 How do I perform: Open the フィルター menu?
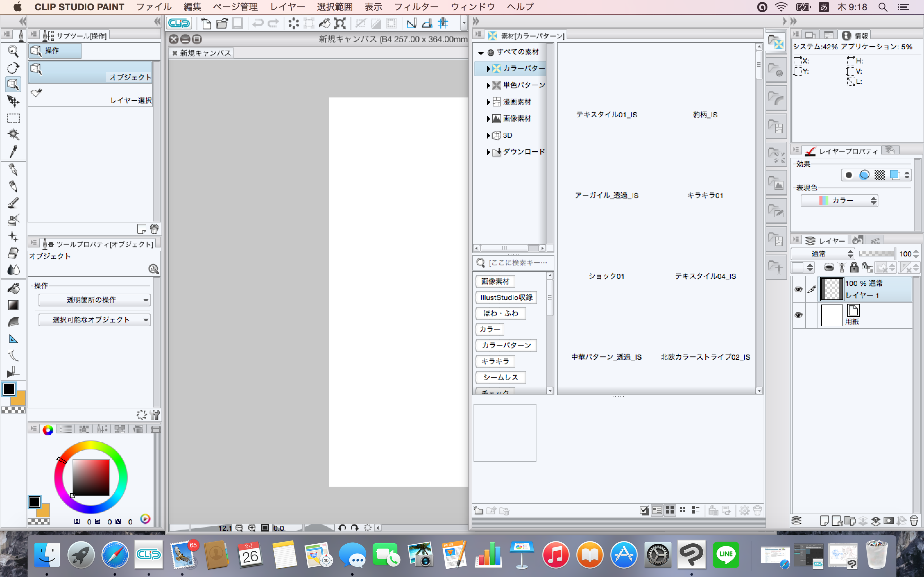[x=416, y=7]
